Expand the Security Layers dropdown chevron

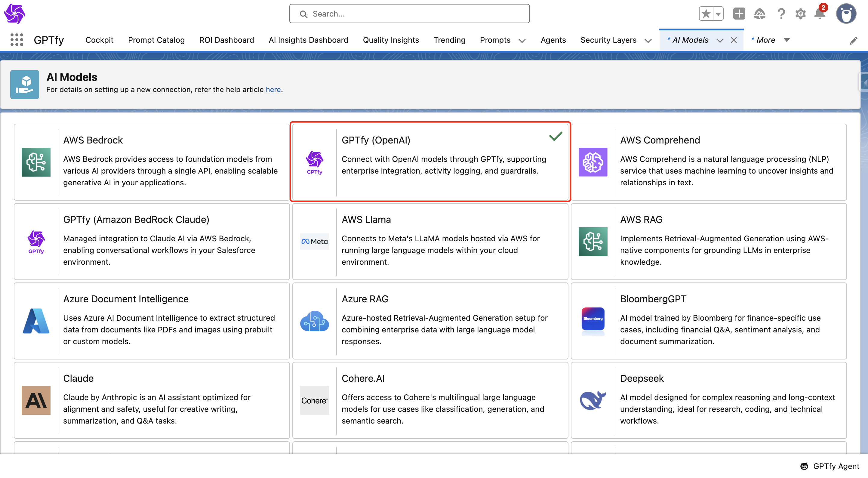click(x=648, y=40)
